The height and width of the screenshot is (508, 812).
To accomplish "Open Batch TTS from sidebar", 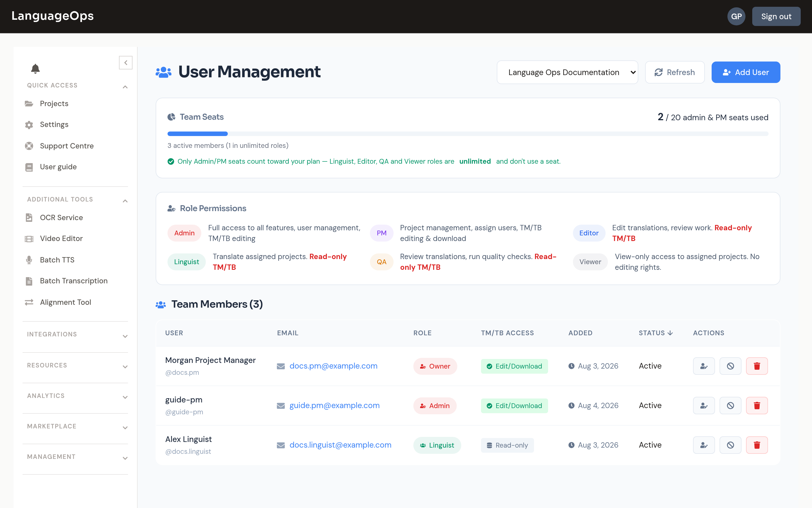I will tap(57, 260).
